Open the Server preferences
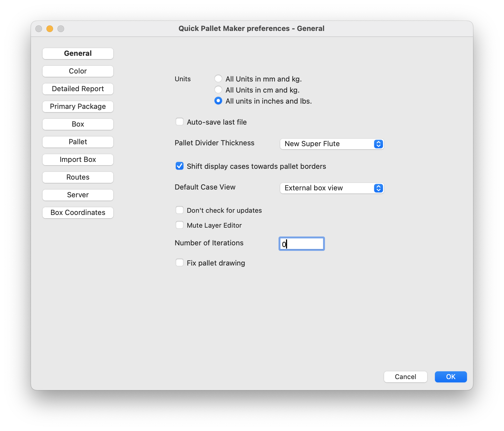The height and width of the screenshot is (431, 504). pos(78,195)
